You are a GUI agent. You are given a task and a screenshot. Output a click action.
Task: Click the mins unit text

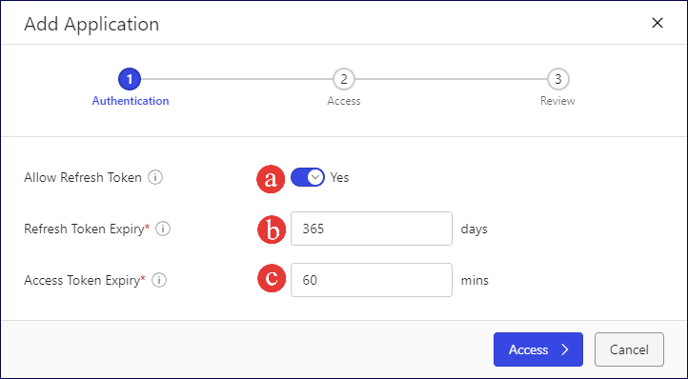point(475,280)
